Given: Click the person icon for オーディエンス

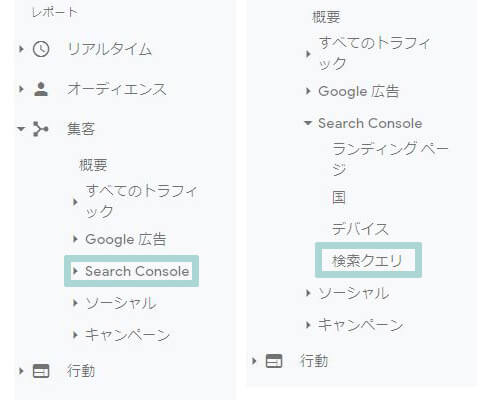Looking at the screenshot, I should coord(41,89).
